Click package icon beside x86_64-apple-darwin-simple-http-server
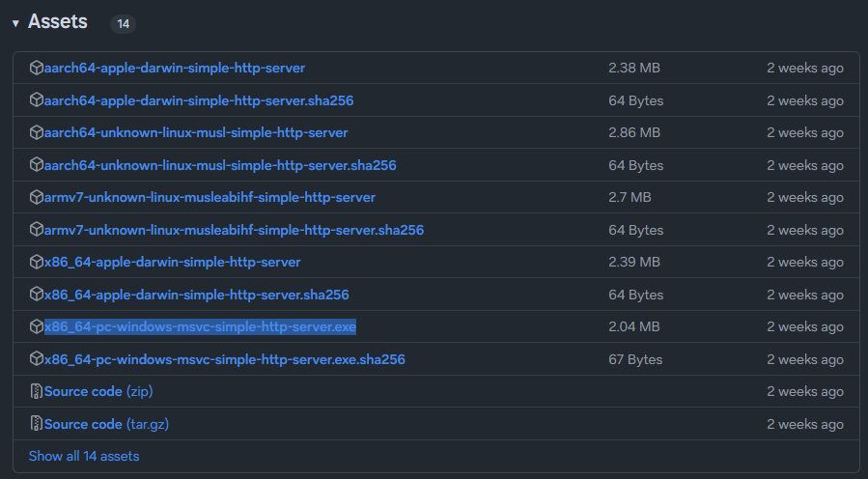This screenshot has width=868, height=479. coord(37,263)
